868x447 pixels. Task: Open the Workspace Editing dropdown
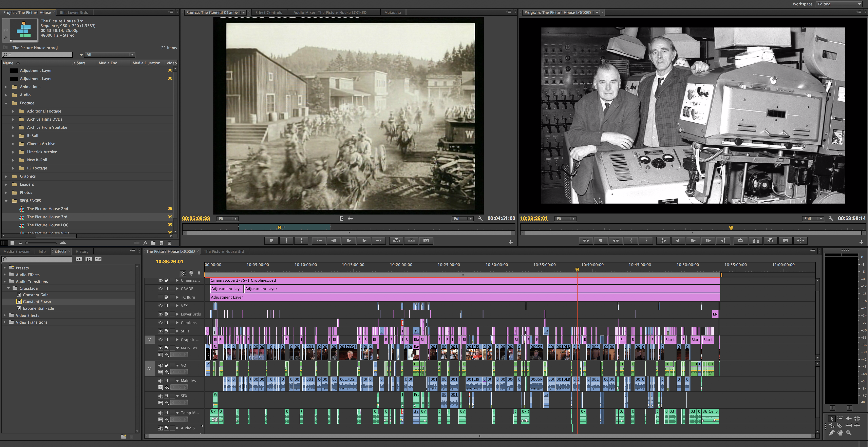click(x=839, y=4)
